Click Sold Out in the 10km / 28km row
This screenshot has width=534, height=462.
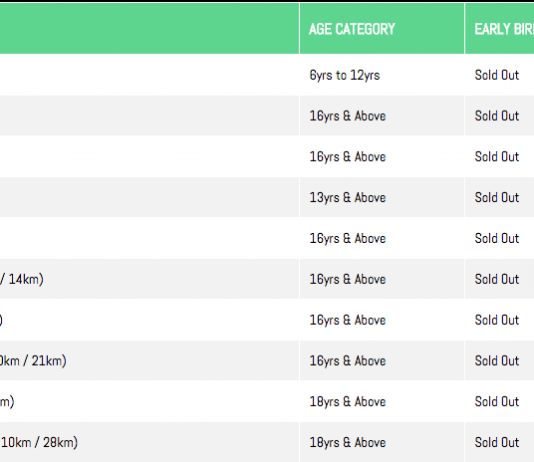point(497,443)
